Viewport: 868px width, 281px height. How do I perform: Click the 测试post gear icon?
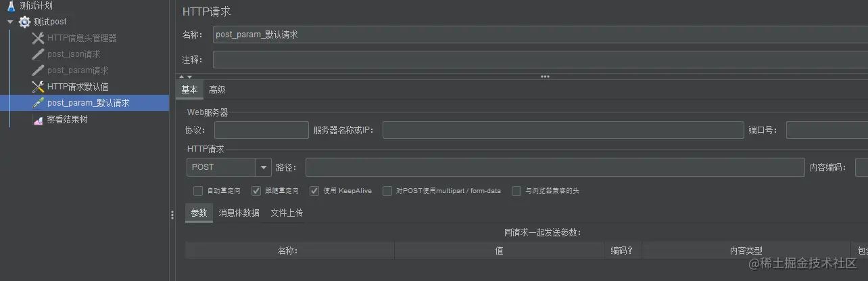[24, 22]
